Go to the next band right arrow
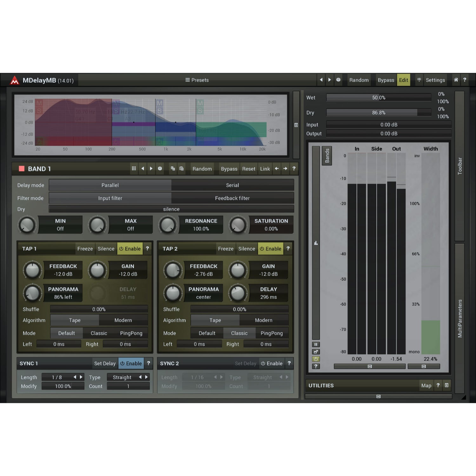The image size is (476, 476). (x=285, y=169)
